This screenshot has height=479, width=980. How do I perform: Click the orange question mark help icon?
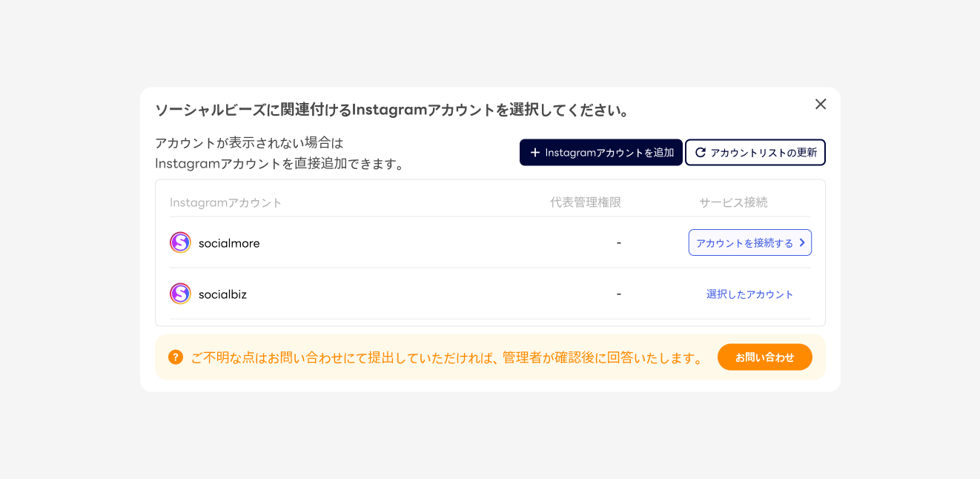coord(176,357)
